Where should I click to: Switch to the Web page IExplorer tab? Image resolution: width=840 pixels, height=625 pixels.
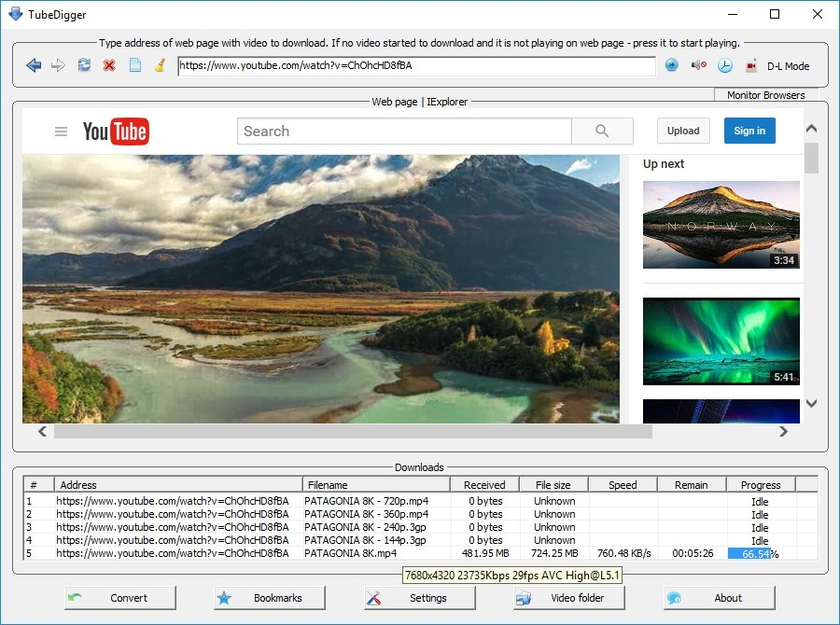click(420, 102)
